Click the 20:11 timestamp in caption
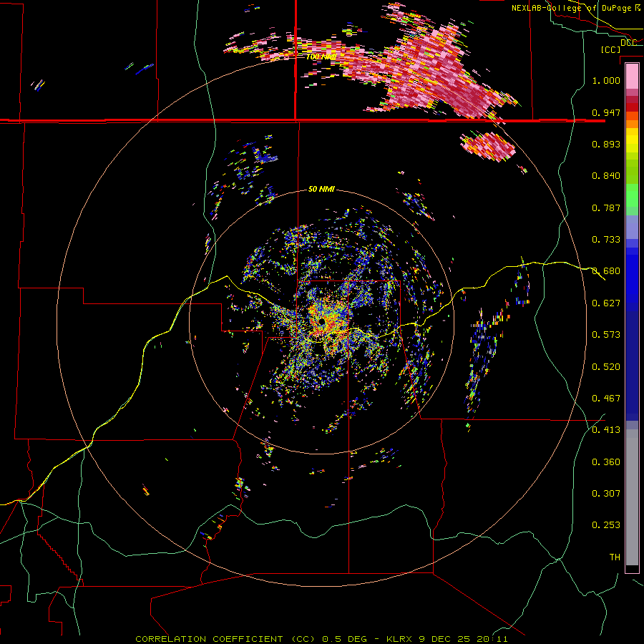The image size is (644, 644). tap(492, 639)
